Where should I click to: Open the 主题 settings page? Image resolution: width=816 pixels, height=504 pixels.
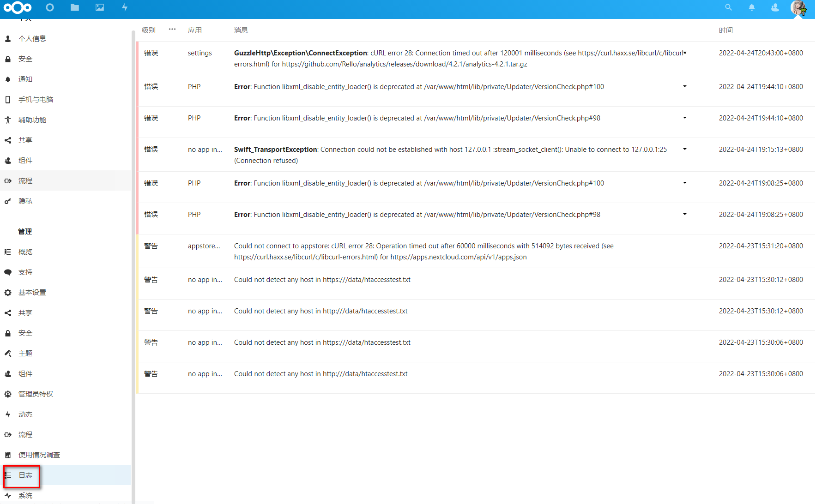[25, 353]
